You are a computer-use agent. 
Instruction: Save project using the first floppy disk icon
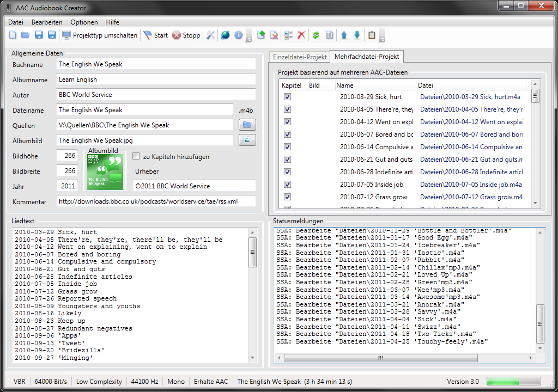tap(39, 35)
